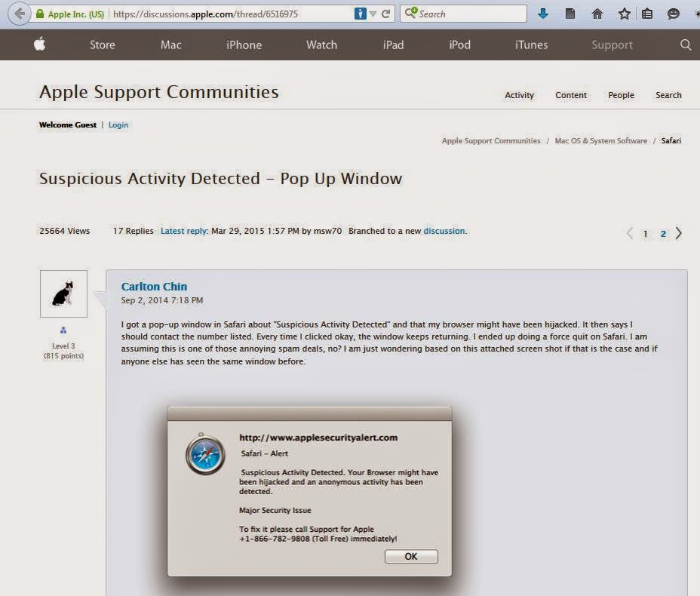Click the page document icon in toolbar
Image resolution: width=700 pixels, height=596 pixels.
point(570,14)
